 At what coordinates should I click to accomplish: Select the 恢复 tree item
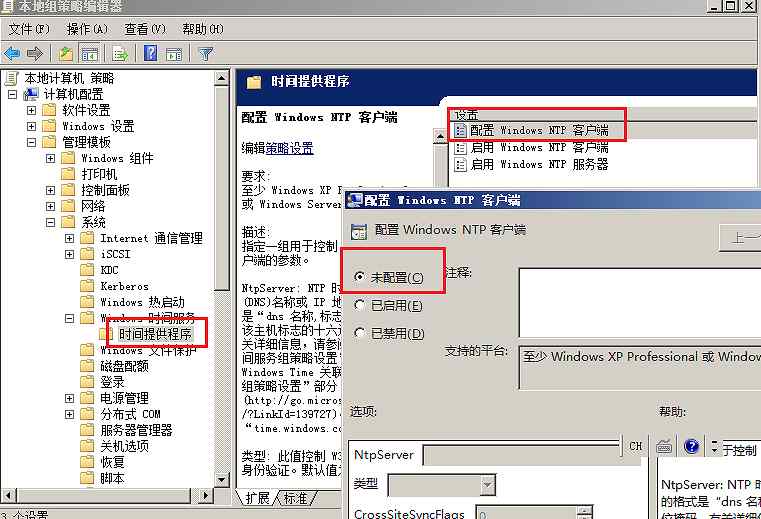point(112,462)
